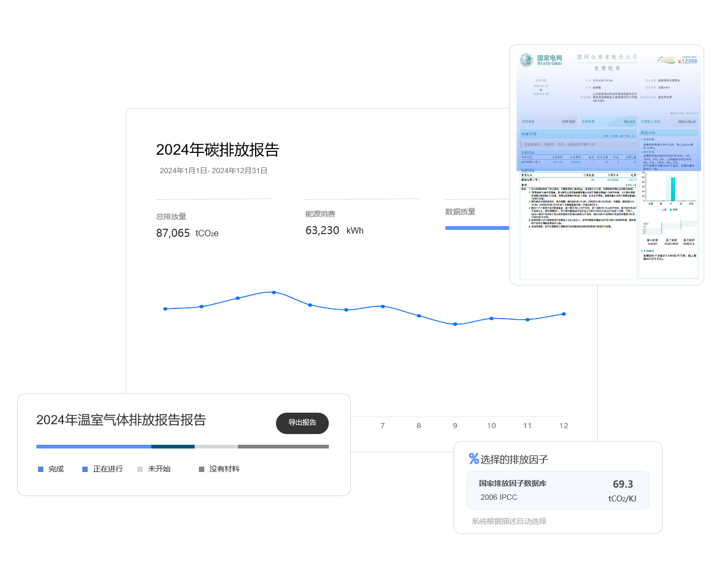Click the dark gray 没有材料 legend square
The width and height of the screenshot is (716, 588).
tap(202, 469)
